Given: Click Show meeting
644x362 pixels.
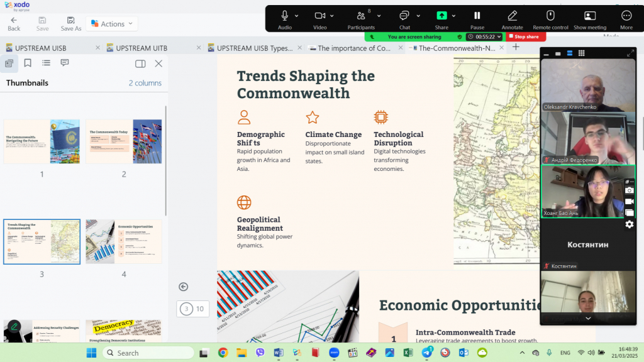Looking at the screenshot, I should 590,19.
